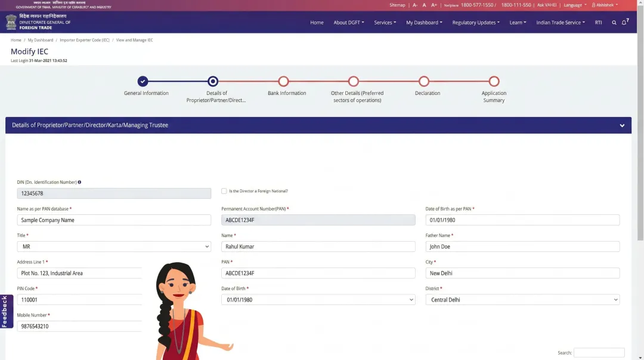Click the PAN field below Name

pos(318,273)
